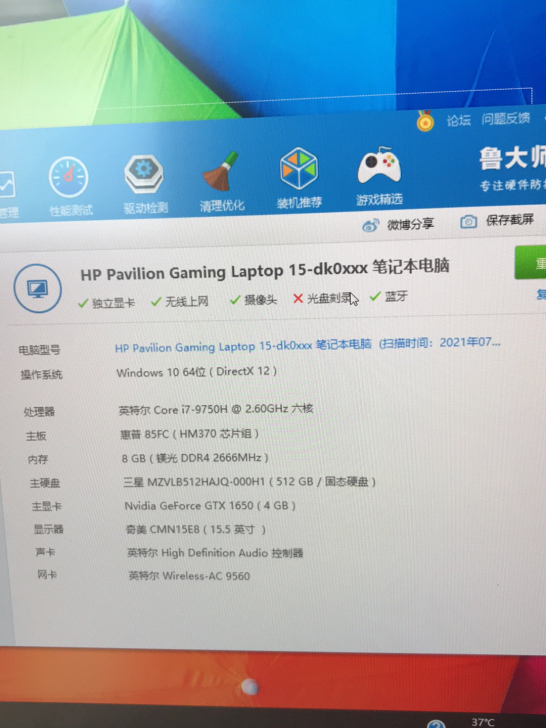Click the 奇美 CMN15E8 display value

coord(195,529)
